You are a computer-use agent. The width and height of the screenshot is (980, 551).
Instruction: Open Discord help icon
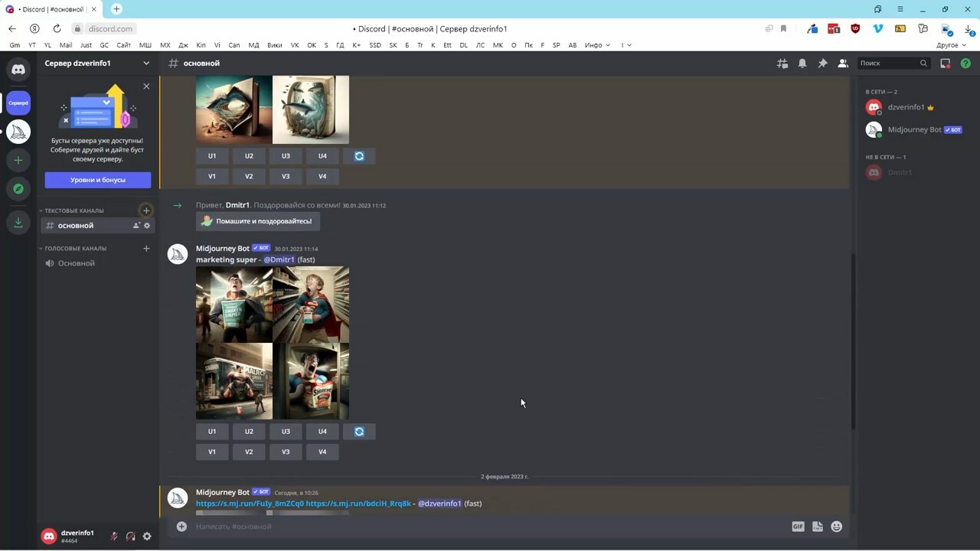(965, 64)
